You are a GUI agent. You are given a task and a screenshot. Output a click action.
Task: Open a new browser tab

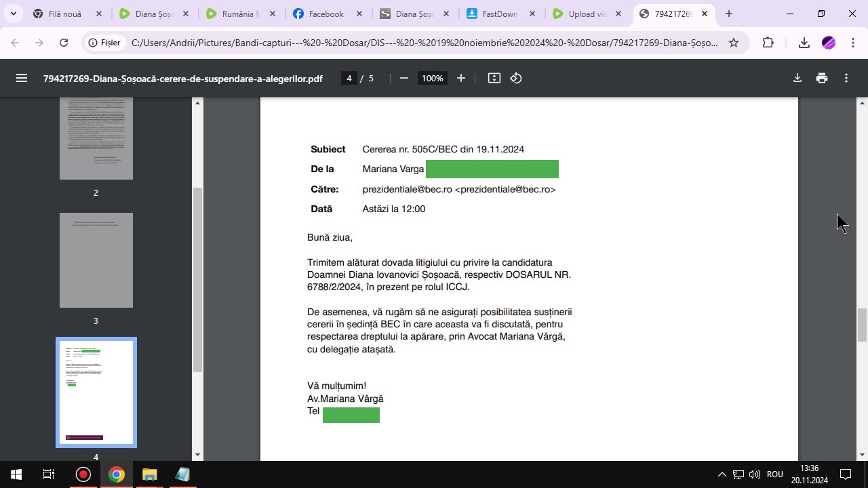click(729, 14)
